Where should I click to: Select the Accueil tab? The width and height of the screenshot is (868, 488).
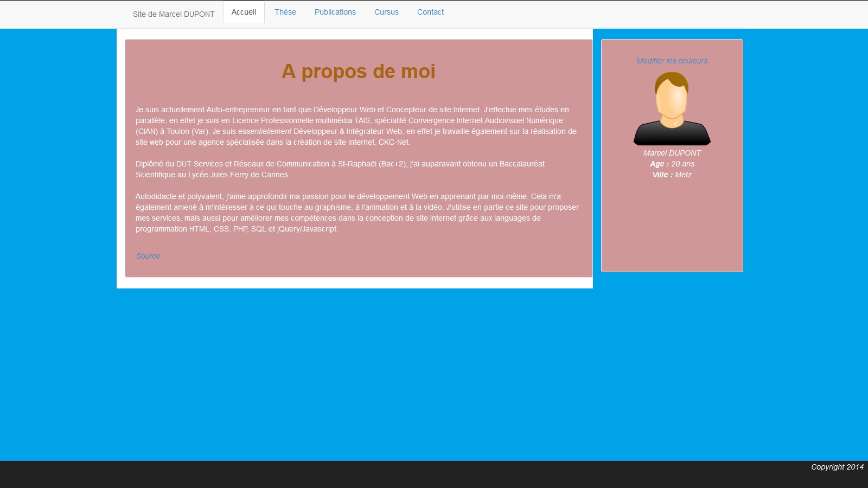point(244,12)
